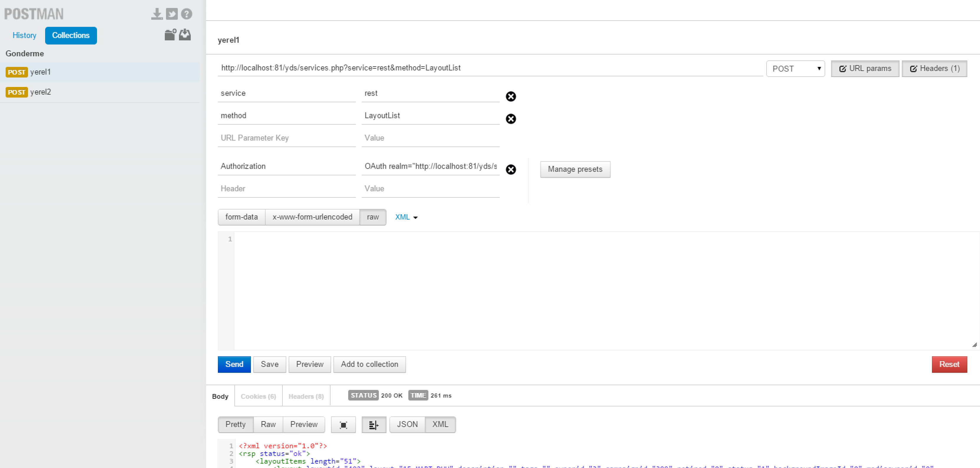Click the empty header Value field
The height and width of the screenshot is (468, 980).
click(x=431, y=189)
